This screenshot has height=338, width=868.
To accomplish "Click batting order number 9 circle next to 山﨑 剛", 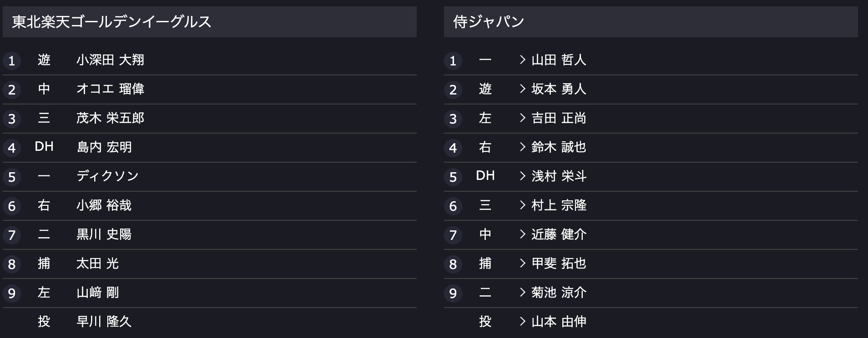I will coord(12,293).
